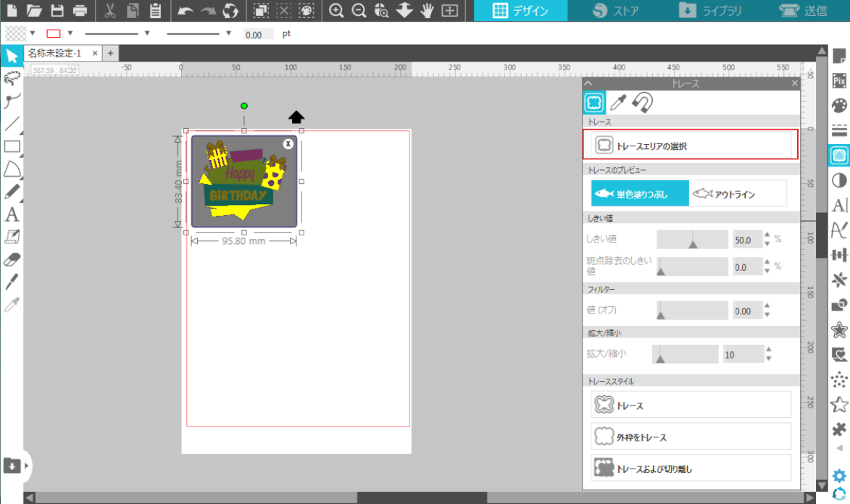This screenshot has width=850, height=504.
Task: Switch to the Send tab
Action: click(x=804, y=10)
